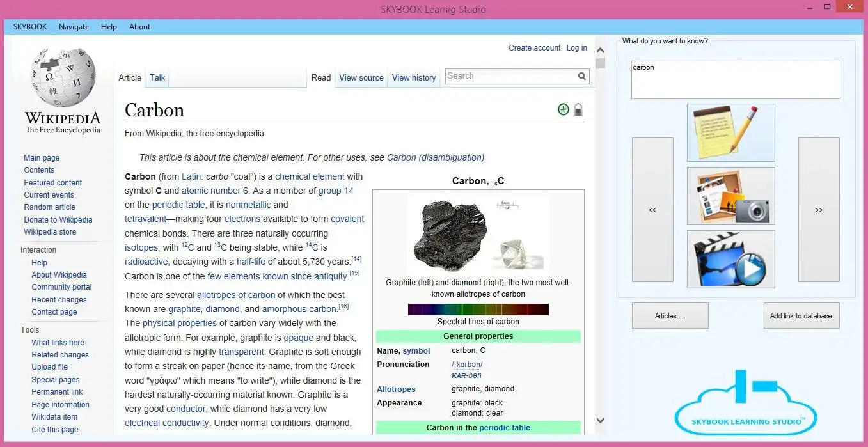Screen dimensions: 868x447
Task: Open the Page information link
Action: 60,405
